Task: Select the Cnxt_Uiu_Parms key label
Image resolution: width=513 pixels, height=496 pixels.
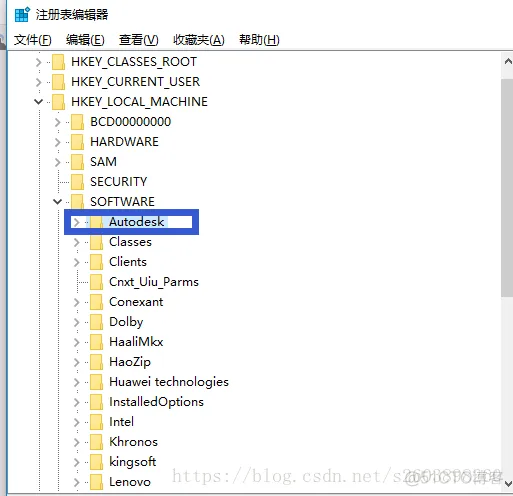Action: [x=154, y=282]
